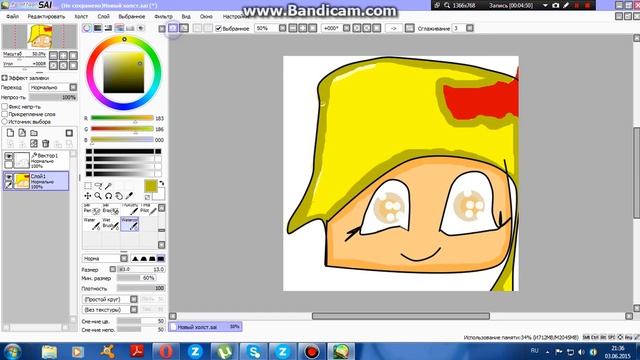Choose the Pen brush tool

pos(92,209)
